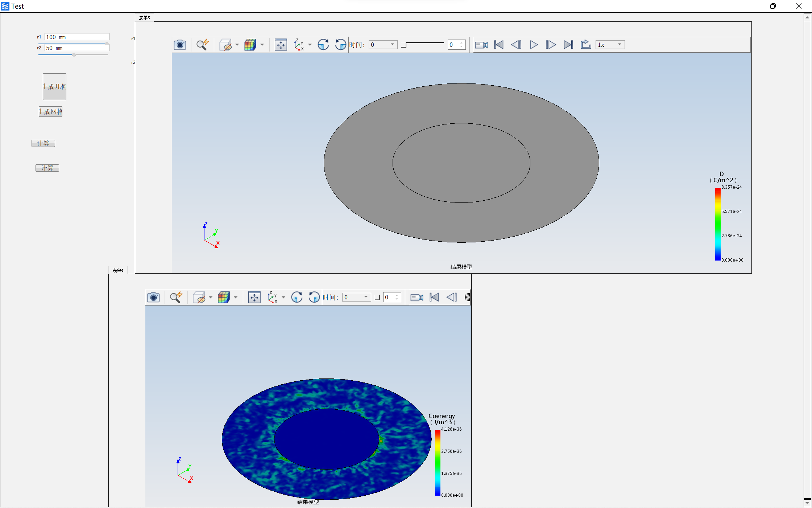The width and height of the screenshot is (812, 508).
Task: Step forward one frame in 表单5
Action: click(x=551, y=45)
